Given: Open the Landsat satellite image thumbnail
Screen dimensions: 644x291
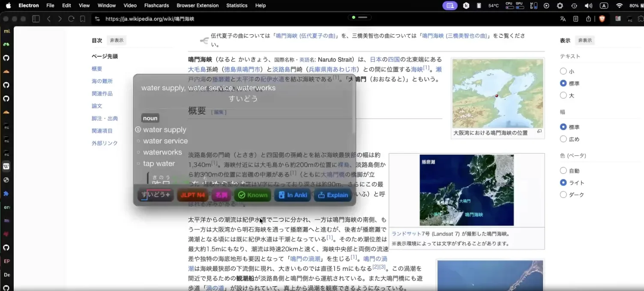Looking at the screenshot, I should [x=466, y=190].
